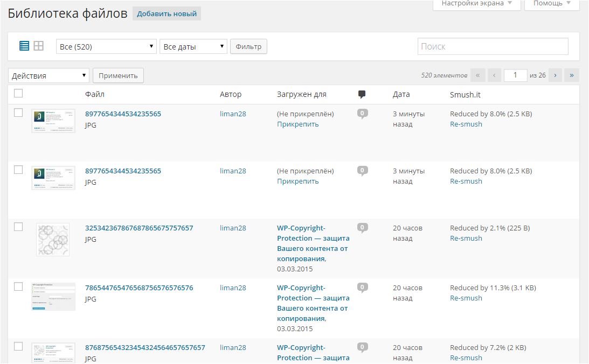Screen dimensions: 589x364
Task: Select checkbox for 7865447654765687565765 file
Action: (x=18, y=286)
